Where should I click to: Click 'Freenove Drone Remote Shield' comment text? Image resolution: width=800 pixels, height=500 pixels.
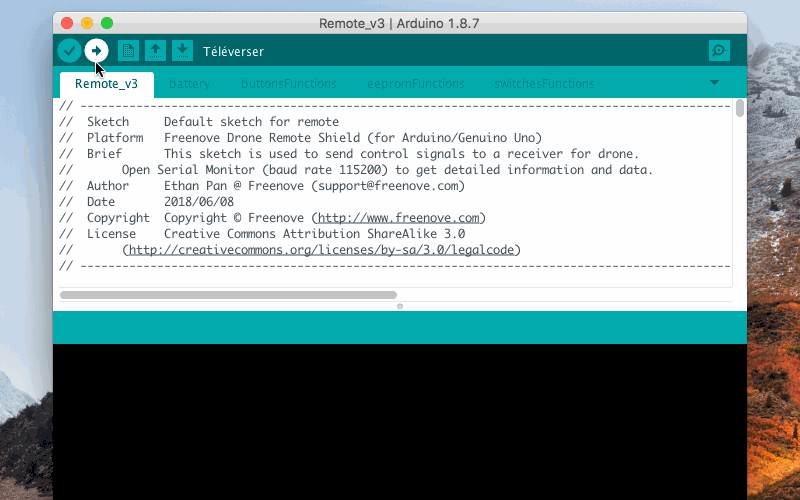tap(262, 138)
